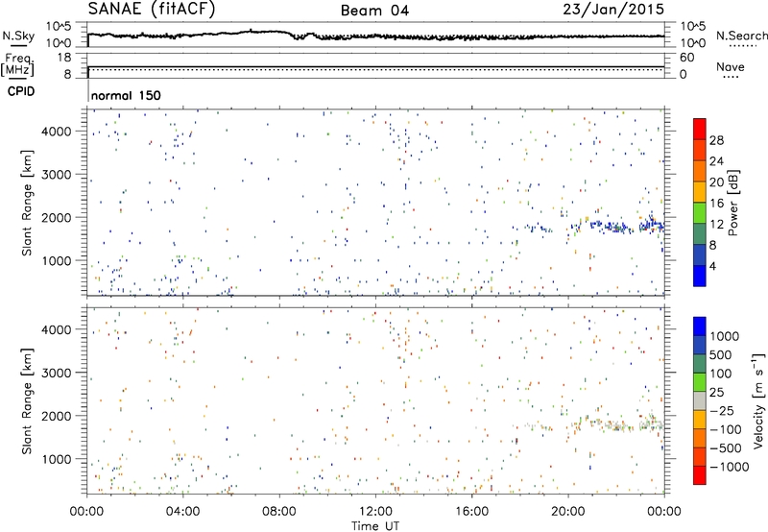768x532 pixels.
Task: Click the Slant Range label of power panel
Action: (27, 203)
